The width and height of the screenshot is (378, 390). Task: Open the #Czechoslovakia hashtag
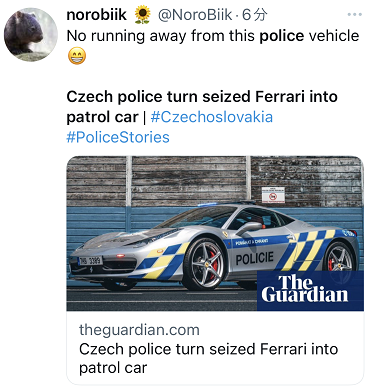pos(212,117)
